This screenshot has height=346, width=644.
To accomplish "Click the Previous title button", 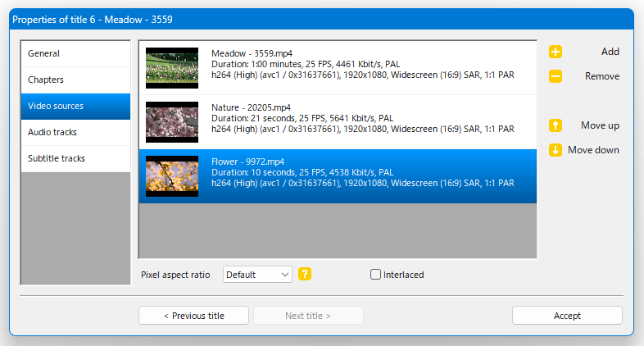I will click(194, 316).
